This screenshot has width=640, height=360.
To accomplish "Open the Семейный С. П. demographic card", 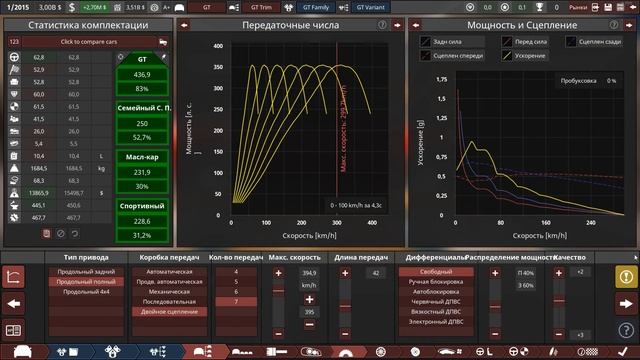I will [142, 122].
